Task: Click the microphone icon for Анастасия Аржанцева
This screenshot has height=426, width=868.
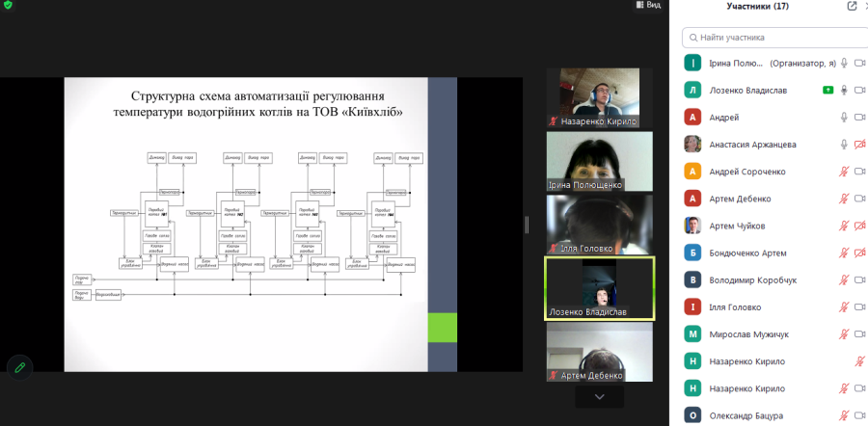Action: point(844,145)
